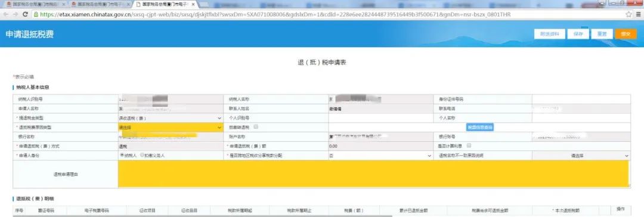The height and width of the screenshot is (217, 644).
Task: Click the green padlock in the address bar
Action: (36, 14)
